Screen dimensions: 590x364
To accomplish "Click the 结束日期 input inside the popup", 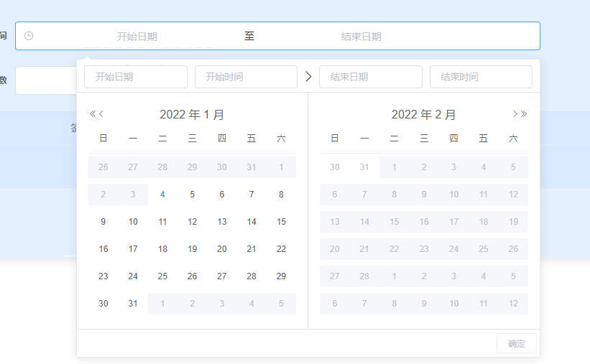I will pyautogui.click(x=371, y=77).
